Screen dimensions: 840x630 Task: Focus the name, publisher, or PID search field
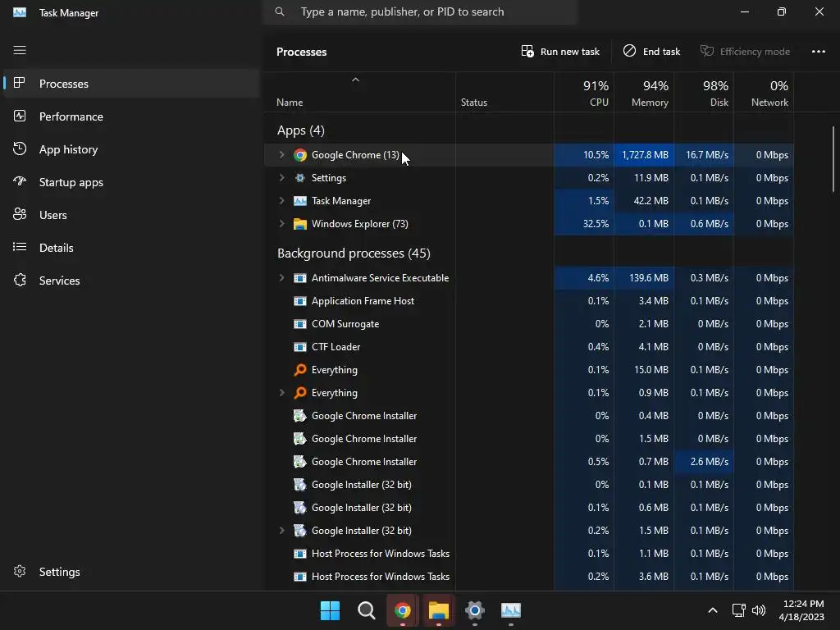(420, 11)
